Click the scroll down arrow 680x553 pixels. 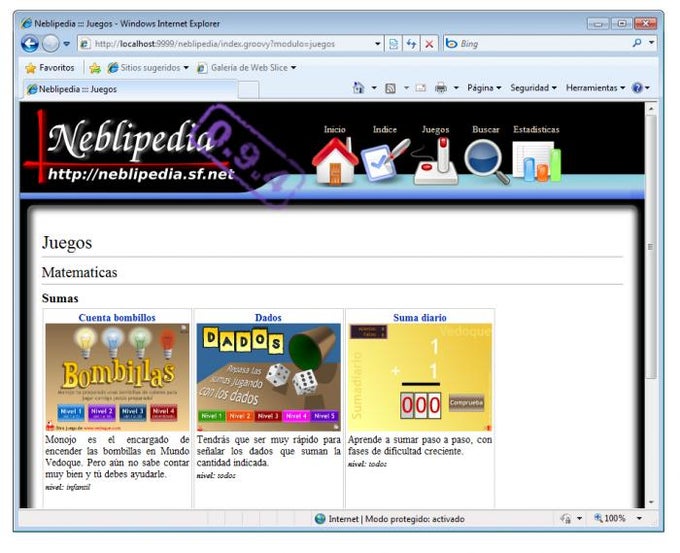coord(651,502)
